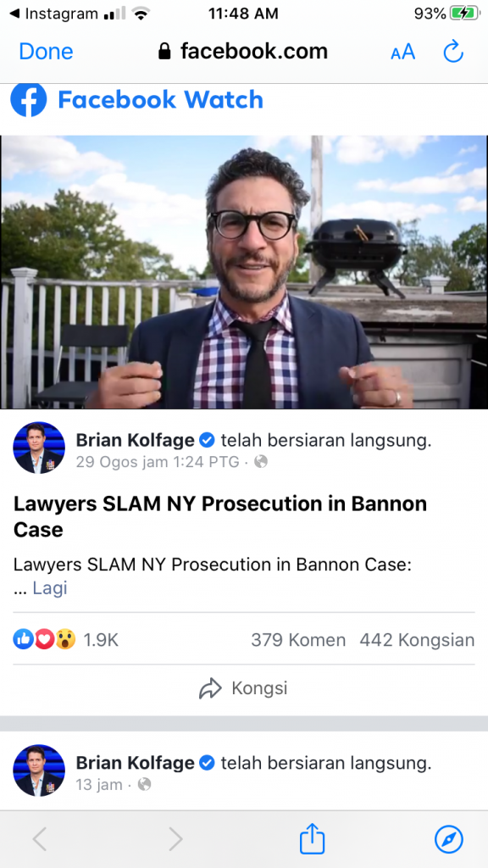Go back with the left arrow
488x868 pixels.
pos(39,839)
